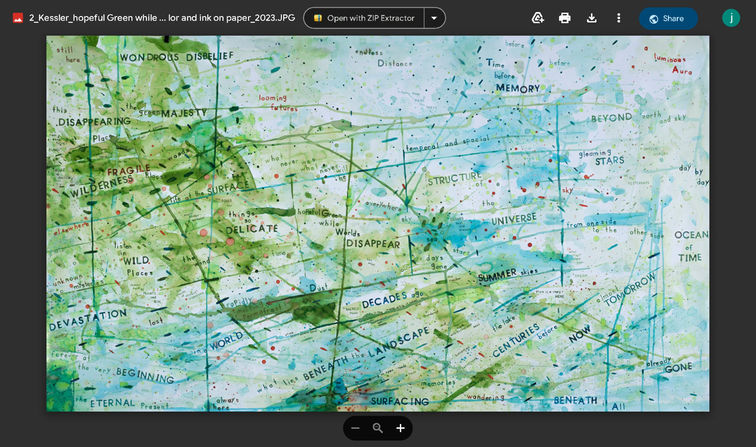Reset zoom with the magnifier icon
This screenshot has height=447, width=756.
pos(378,428)
